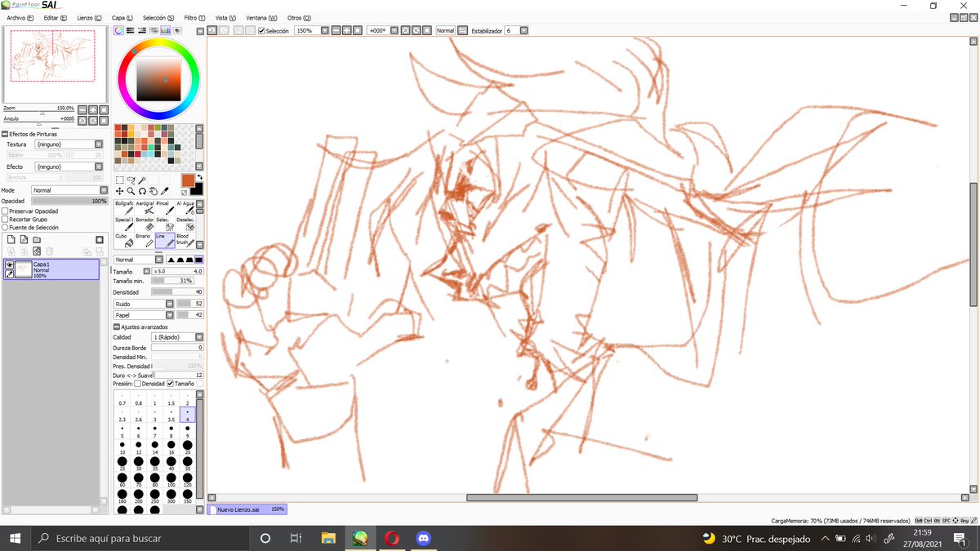Select the Deselec. deselection pen tool
The height and width of the screenshot is (551, 980).
pos(186,224)
